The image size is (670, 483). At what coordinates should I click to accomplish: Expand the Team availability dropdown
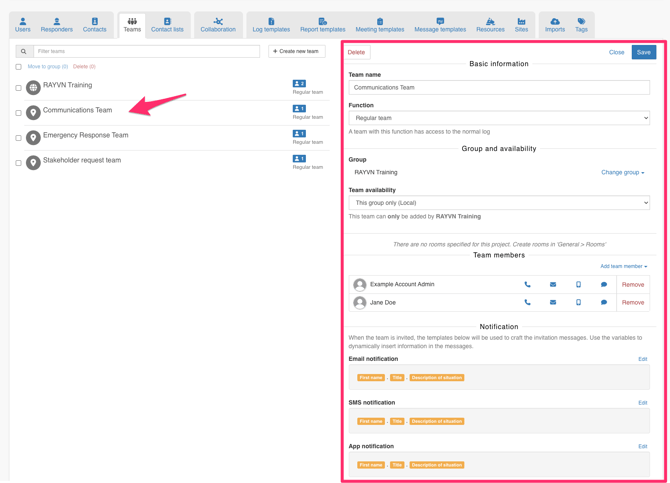pyautogui.click(x=498, y=203)
